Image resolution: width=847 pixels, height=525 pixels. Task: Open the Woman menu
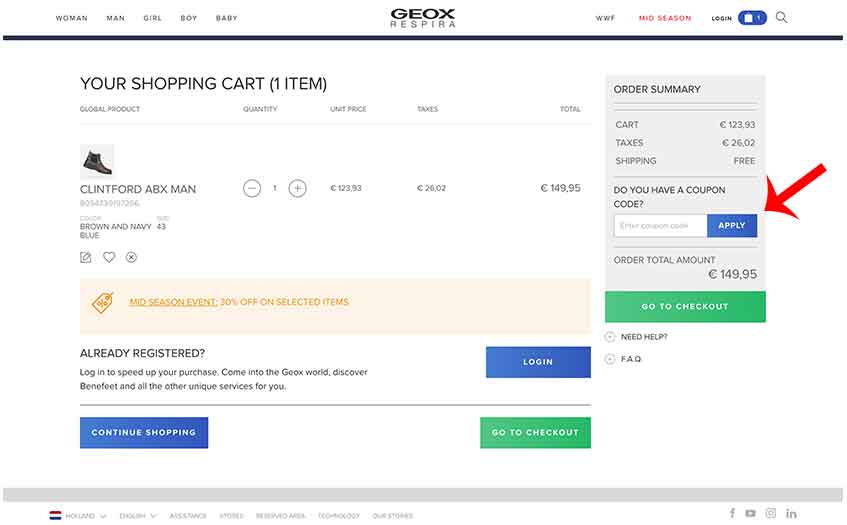pos(71,18)
